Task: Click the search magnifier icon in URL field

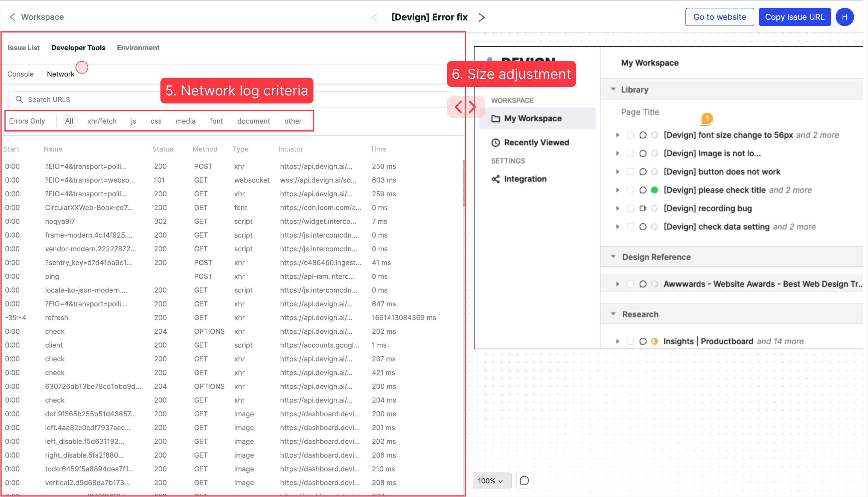Action: pyautogui.click(x=19, y=99)
